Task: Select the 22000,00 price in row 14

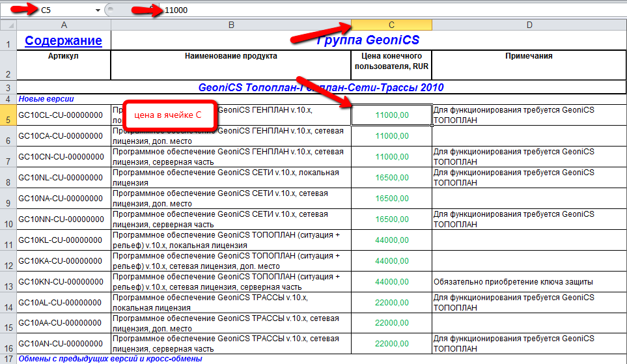Action: [x=391, y=302]
